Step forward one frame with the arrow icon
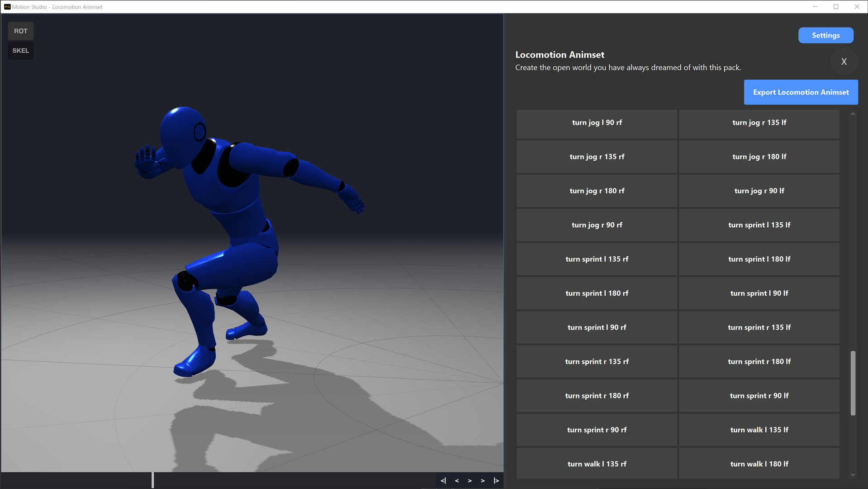Screen dimensions: 868x489 tap(483, 480)
